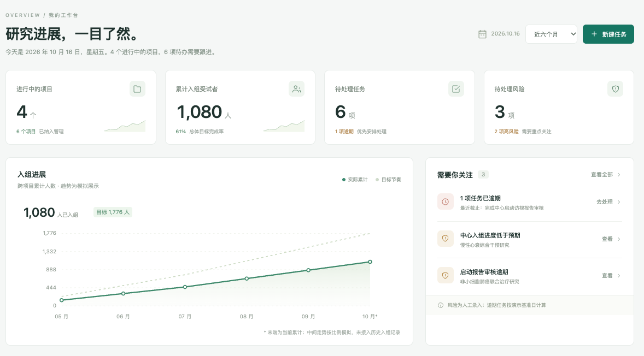Click the 非小细胞肺癌联合治疗研究 subtitle
The height and width of the screenshot is (356, 644).
click(x=490, y=282)
